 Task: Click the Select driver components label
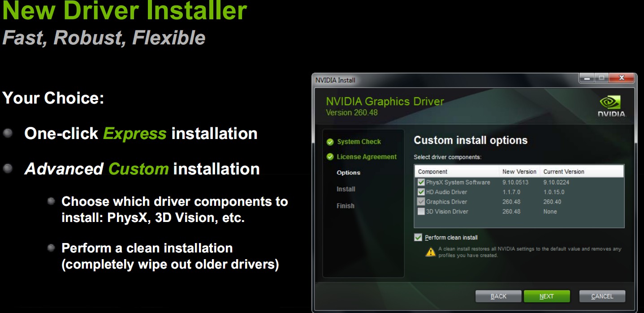point(447,157)
